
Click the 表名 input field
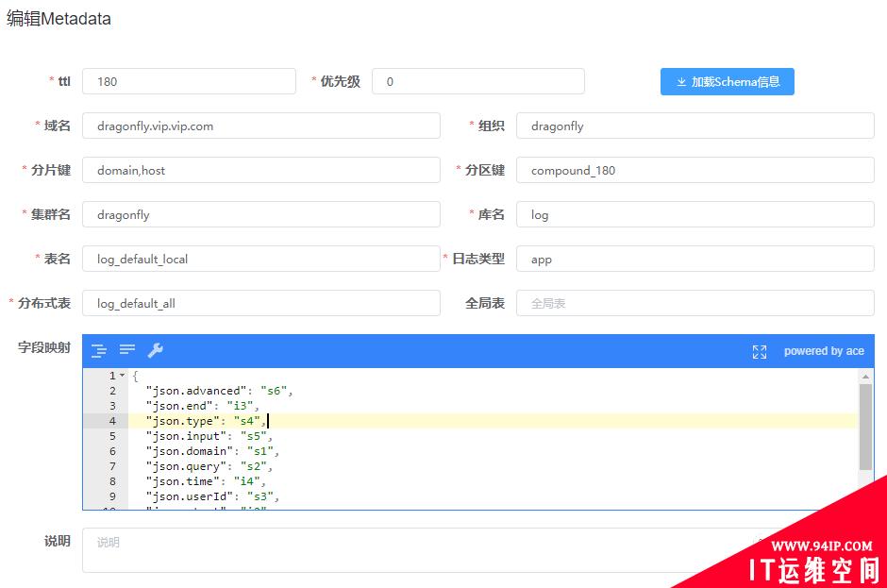point(261,259)
